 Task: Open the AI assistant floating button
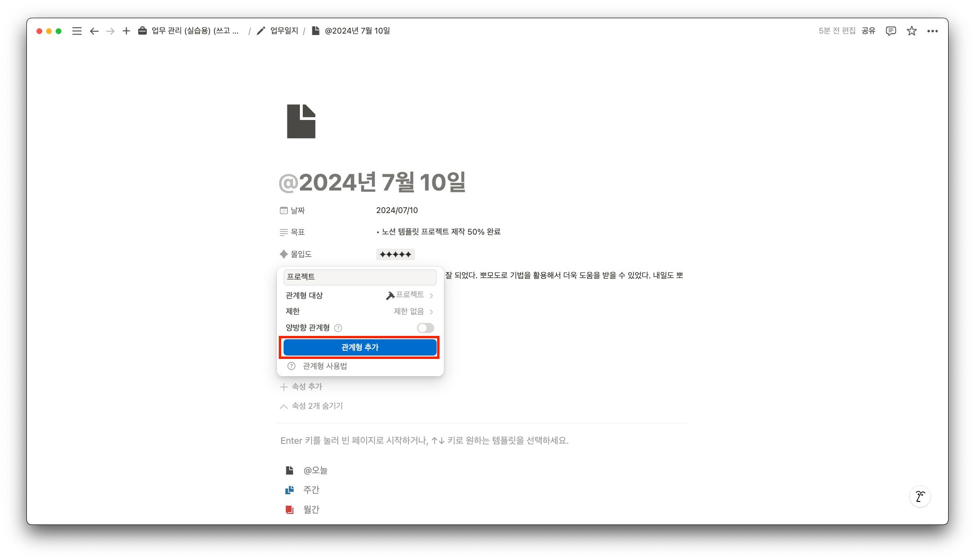920,496
